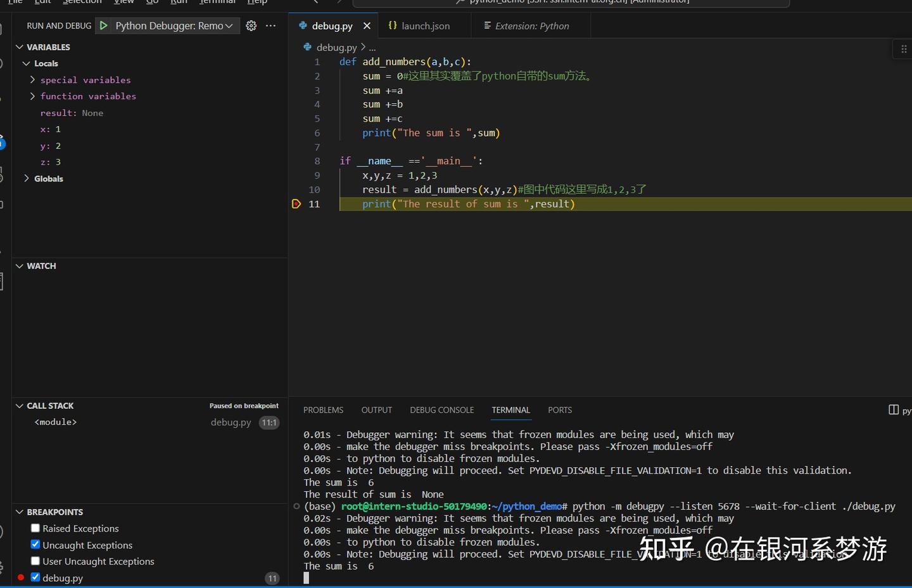Open the launch configuration dropdown
This screenshot has height=588, width=912.
174,26
